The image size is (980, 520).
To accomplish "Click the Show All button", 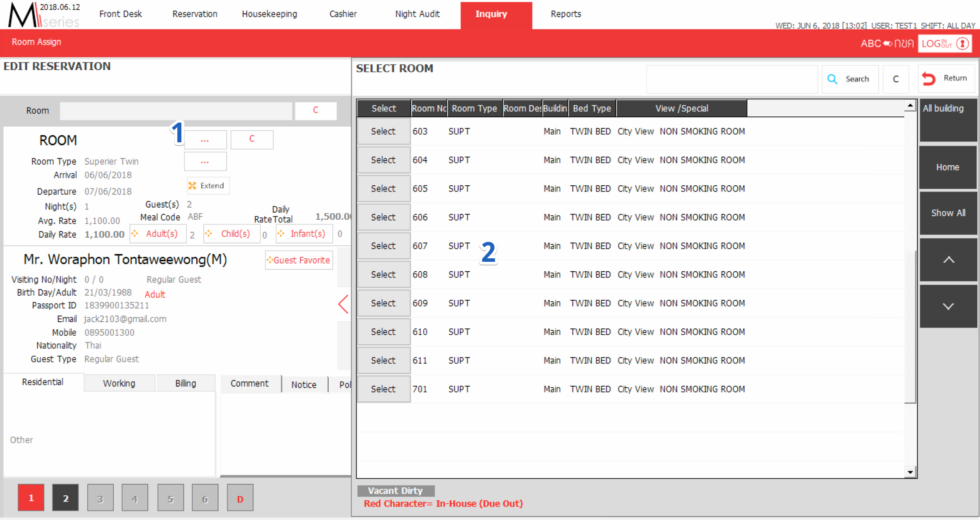I will point(948,213).
